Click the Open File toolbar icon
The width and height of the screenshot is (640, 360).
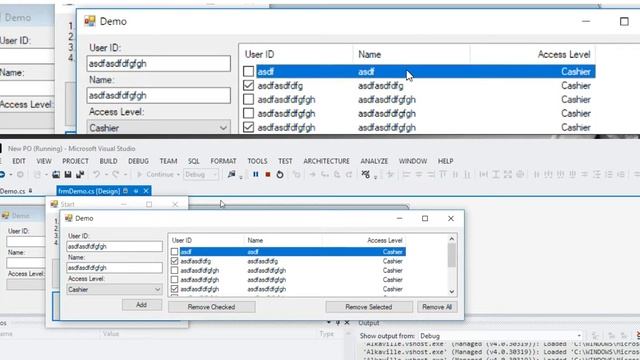click(56, 175)
